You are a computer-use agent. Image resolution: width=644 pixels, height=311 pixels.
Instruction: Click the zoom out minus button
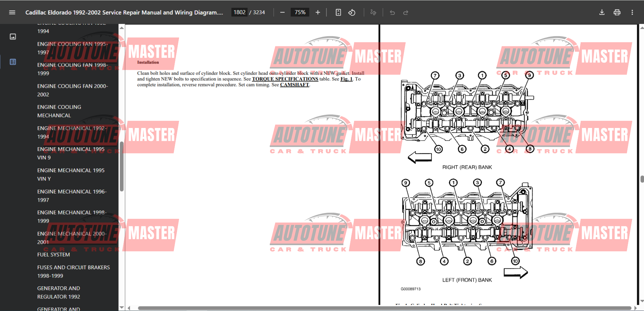pos(283,12)
